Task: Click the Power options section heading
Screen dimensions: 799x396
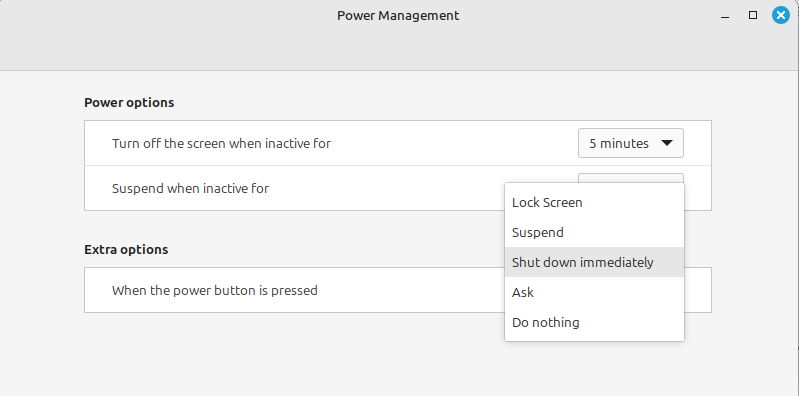Action: pos(129,102)
